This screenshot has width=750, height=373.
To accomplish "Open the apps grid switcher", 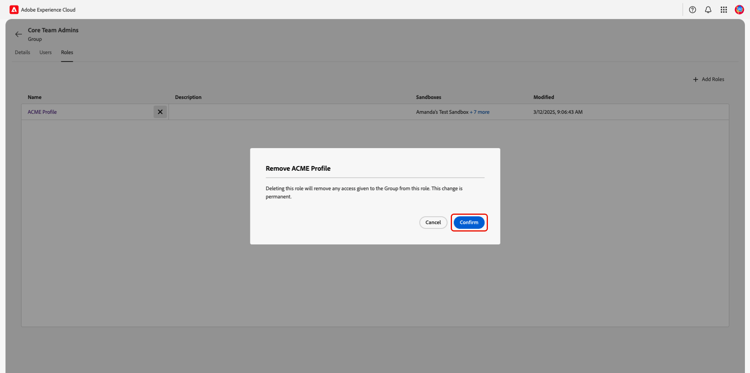I will click(724, 10).
